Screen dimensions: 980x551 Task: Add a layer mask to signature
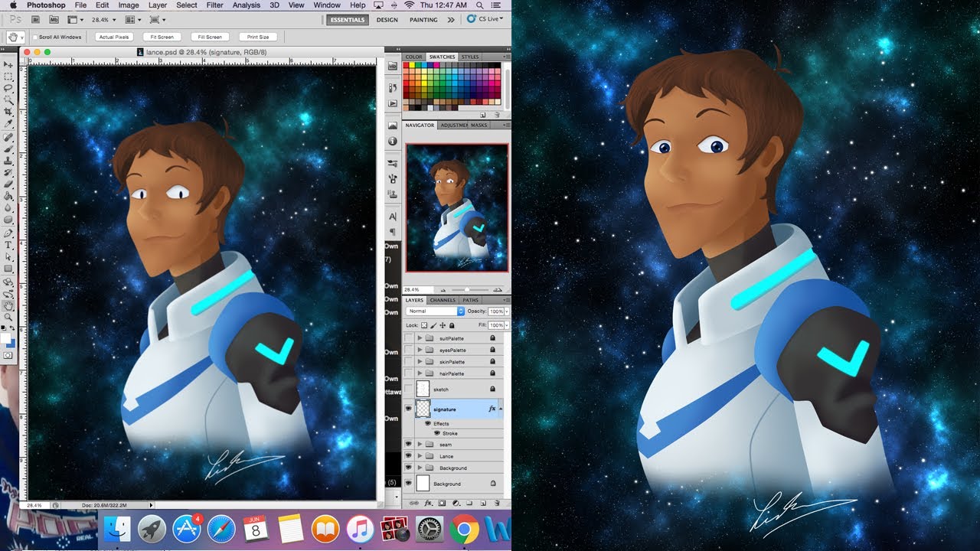click(x=442, y=503)
